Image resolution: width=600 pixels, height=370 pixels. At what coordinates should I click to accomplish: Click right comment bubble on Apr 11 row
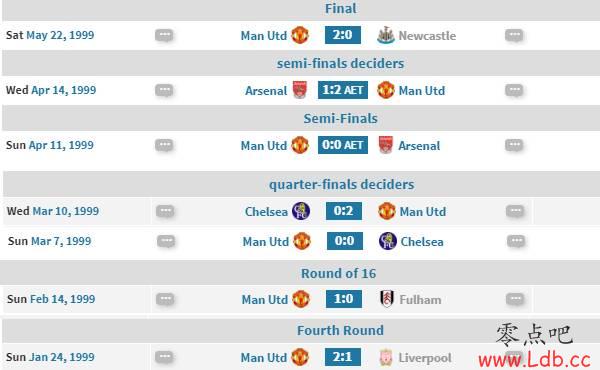[x=514, y=145]
